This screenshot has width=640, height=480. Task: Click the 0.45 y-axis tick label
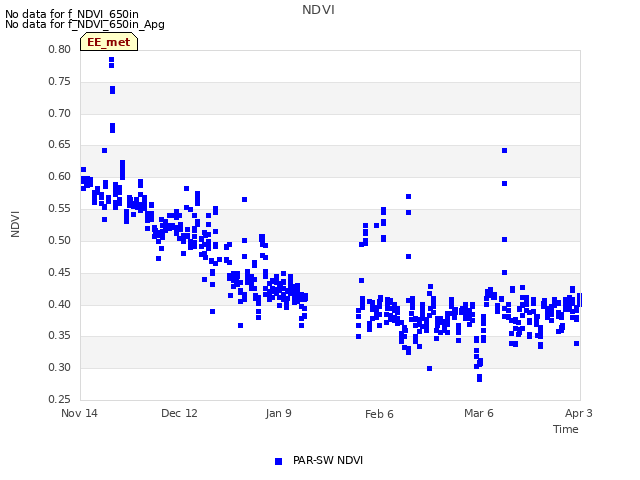point(60,272)
